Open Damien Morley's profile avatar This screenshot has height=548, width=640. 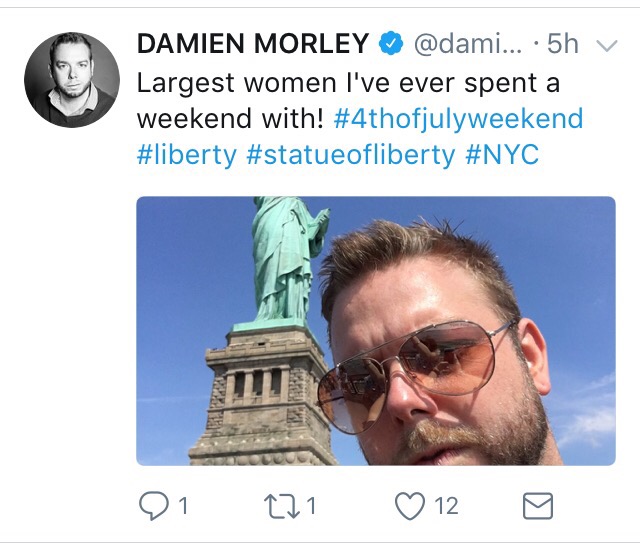pyautogui.click(x=72, y=80)
